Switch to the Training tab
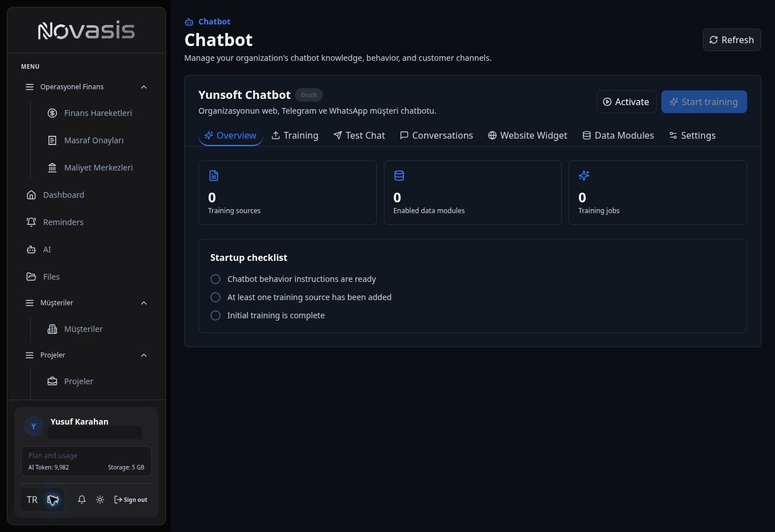 [x=295, y=135]
